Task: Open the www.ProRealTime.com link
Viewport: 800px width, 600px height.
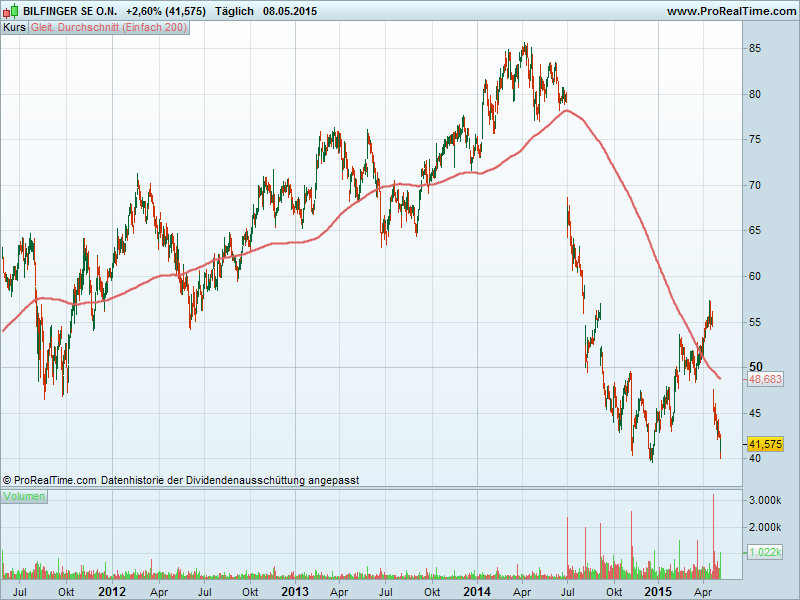Action: [730, 11]
